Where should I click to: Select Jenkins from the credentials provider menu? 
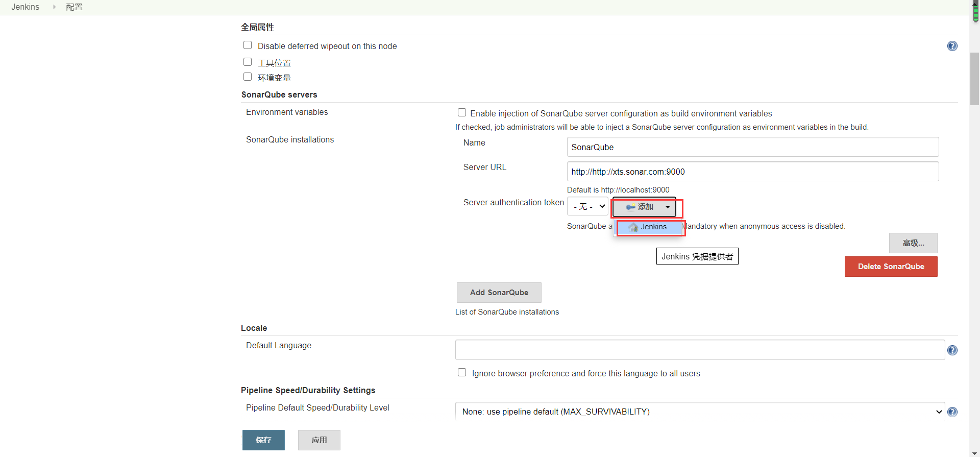click(650, 227)
